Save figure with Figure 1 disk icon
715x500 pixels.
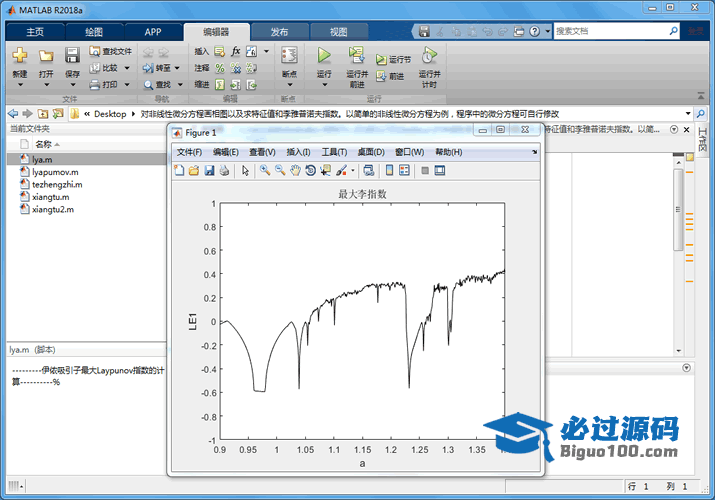[x=209, y=170]
